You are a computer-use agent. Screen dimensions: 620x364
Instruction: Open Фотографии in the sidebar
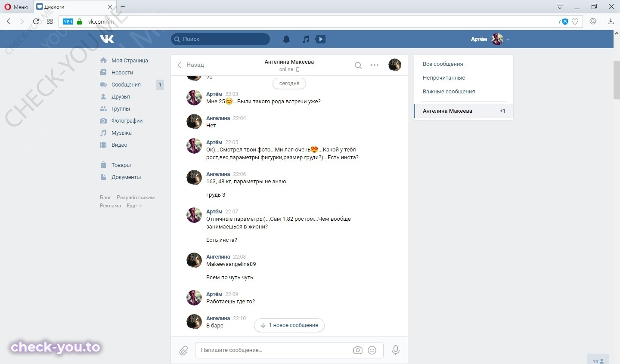(127, 121)
